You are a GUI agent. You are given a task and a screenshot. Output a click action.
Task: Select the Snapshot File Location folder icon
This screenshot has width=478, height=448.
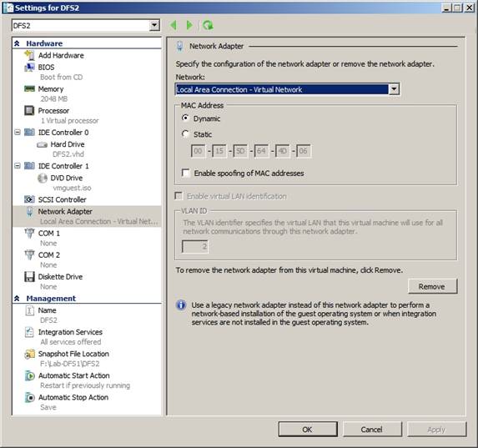point(29,354)
